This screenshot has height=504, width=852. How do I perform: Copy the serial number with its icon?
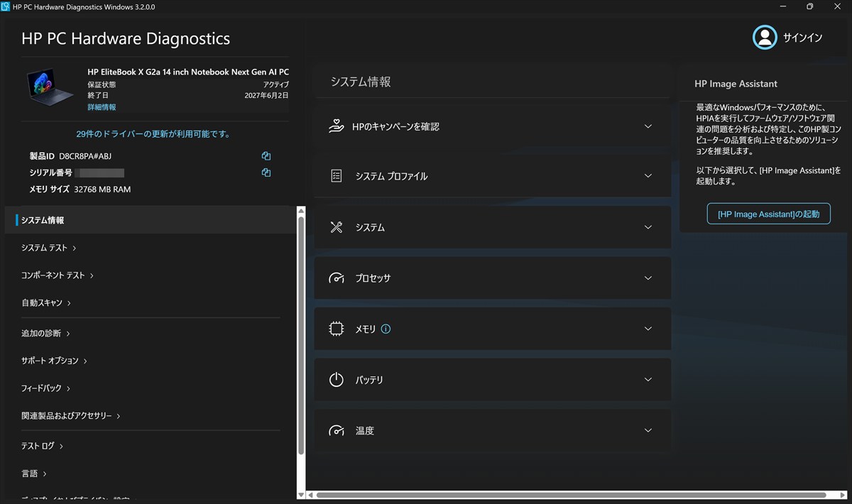tap(266, 172)
